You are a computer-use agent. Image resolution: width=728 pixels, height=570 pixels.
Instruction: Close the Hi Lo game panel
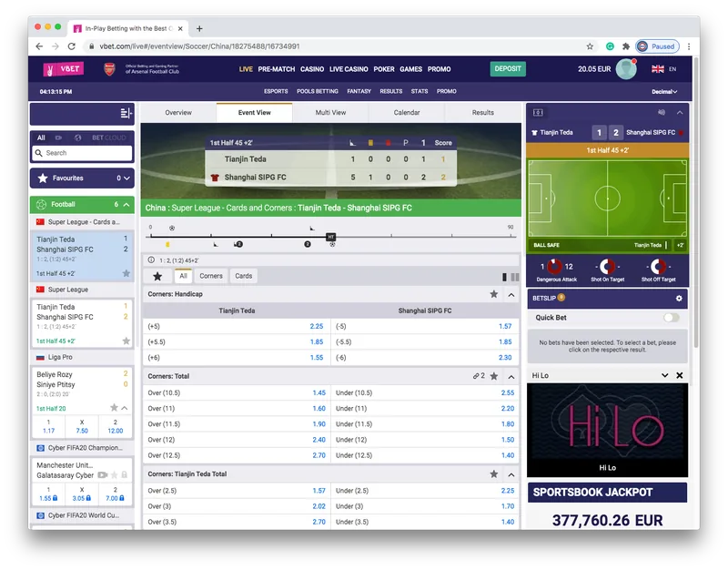[679, 375]
